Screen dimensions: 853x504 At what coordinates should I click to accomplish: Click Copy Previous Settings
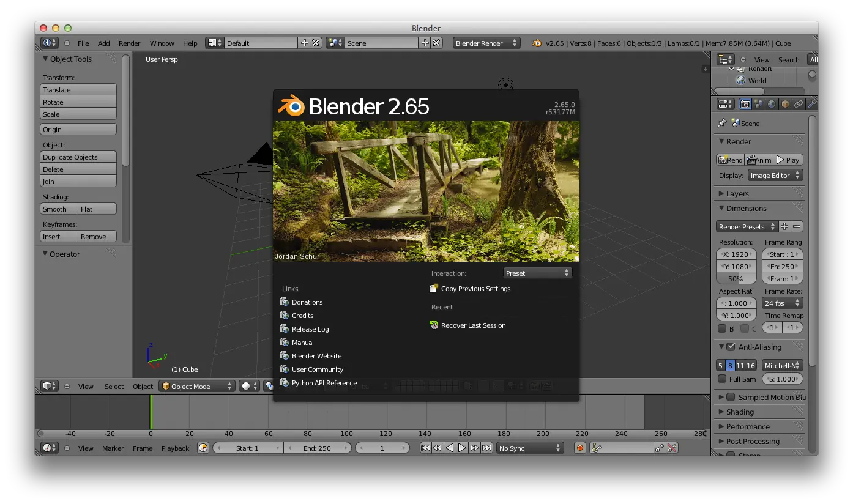pos(471,289)
